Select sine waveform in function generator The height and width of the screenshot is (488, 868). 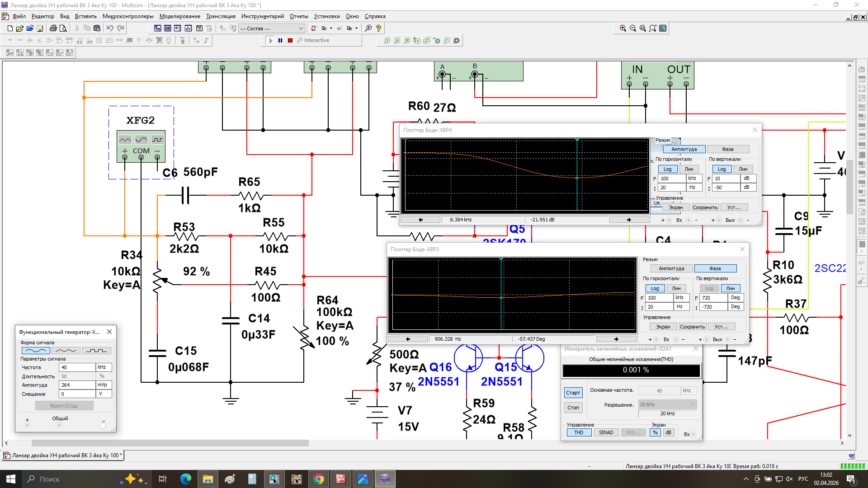pos(36,351)
